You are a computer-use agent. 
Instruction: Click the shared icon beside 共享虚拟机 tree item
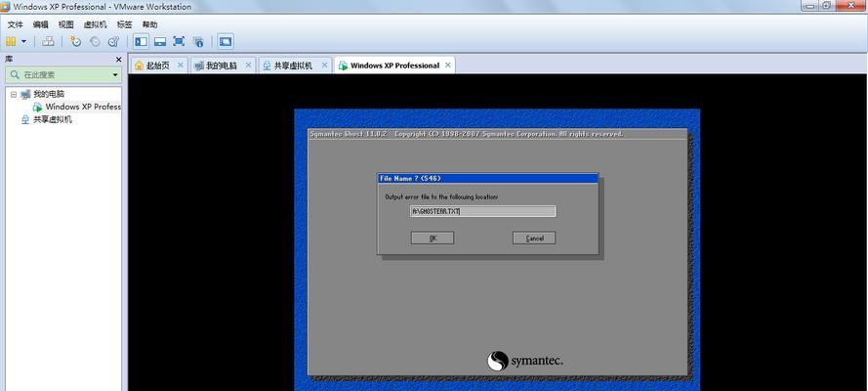click(25, 119)
